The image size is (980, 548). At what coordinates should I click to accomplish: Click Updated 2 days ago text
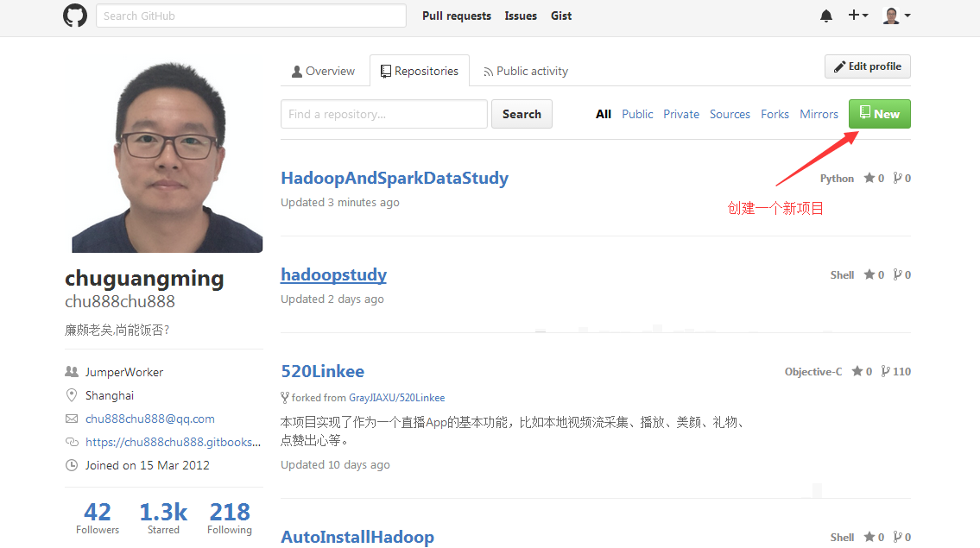click(x=332, y=299)
